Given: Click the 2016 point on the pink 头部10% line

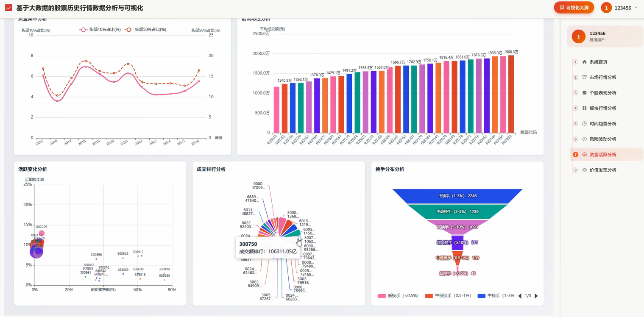Looking at the screenshot, I should pos(58,101).
